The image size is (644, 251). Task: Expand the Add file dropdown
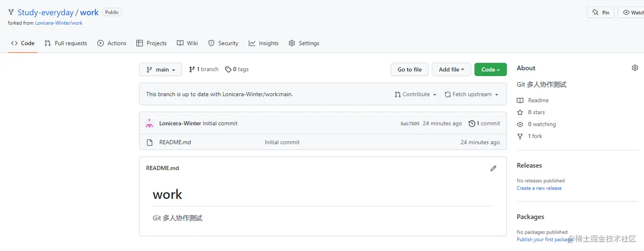[451, 69]
